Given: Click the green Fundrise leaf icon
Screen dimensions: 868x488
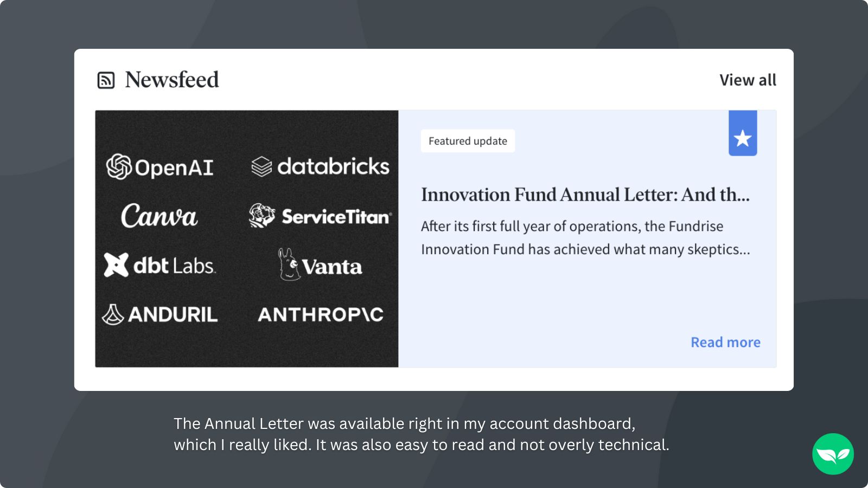Looking at the screenshot, I should tap(832, 454).
